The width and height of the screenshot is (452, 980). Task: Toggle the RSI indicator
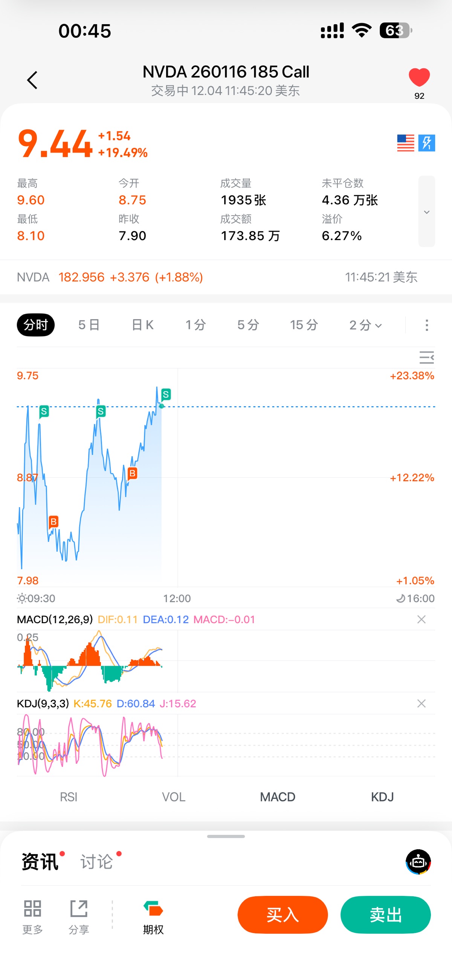[x=69, y=797]
